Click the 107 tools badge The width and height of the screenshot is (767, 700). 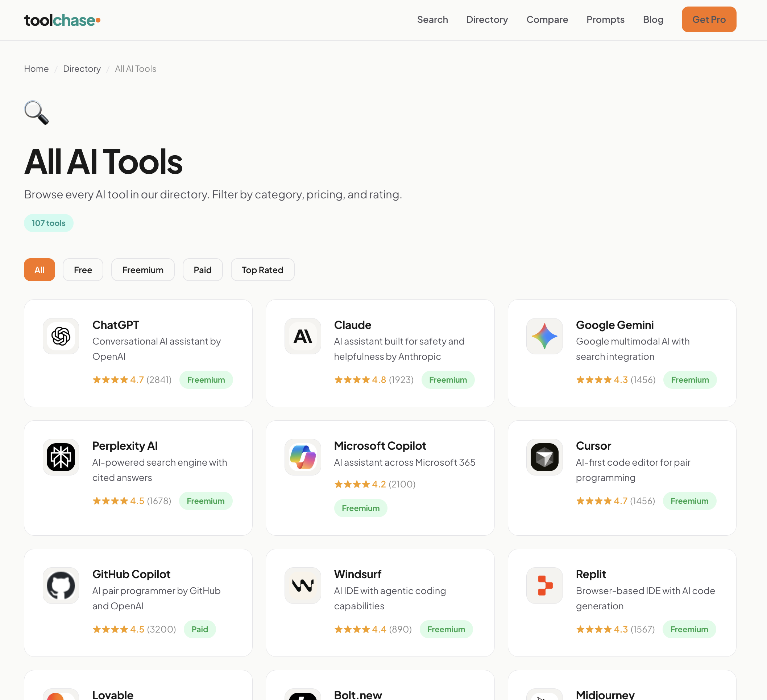click(48, 223)
